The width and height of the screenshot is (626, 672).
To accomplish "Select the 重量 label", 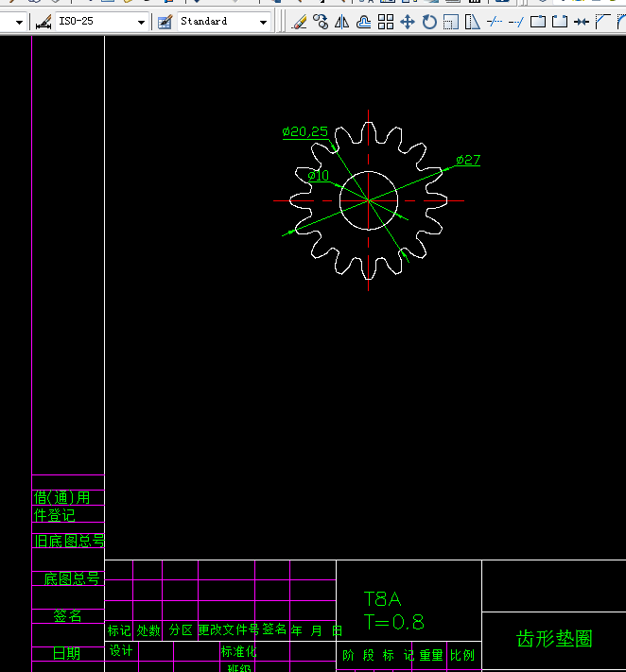I will (431, 655).
